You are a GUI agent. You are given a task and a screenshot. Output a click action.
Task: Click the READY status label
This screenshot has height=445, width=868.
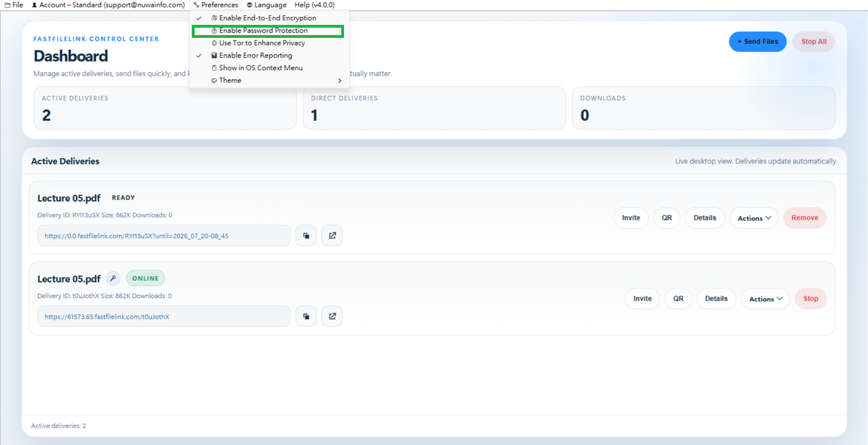[x=123, y=198]
